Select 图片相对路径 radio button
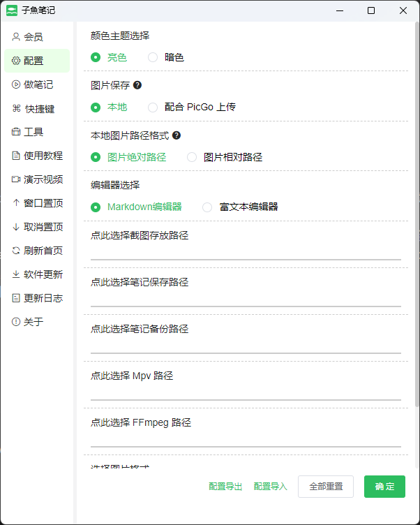420x525 pixels. tap(192, 157)
